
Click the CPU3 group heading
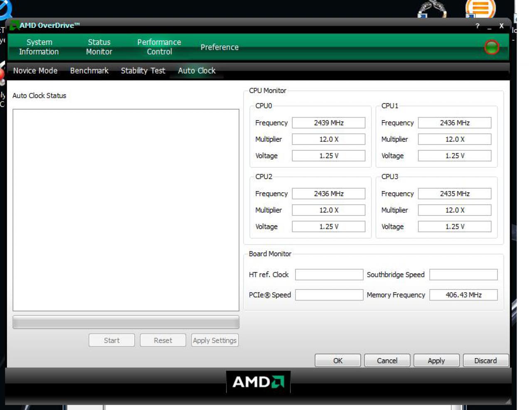tap(390, 177)
